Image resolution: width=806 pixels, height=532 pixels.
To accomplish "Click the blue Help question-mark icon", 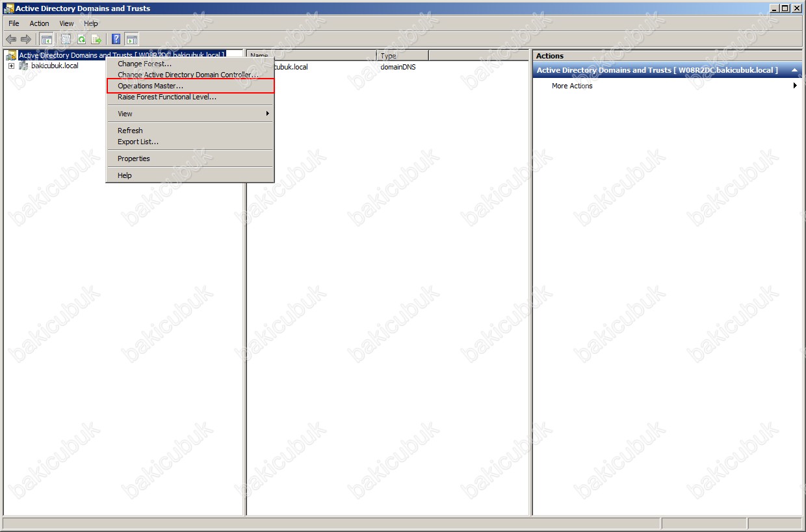I will tap(116, 39).
